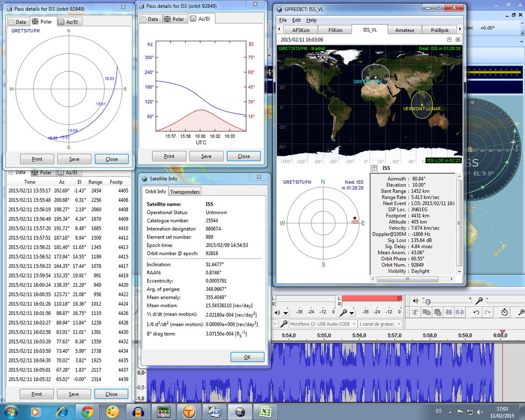Click the Windows Start button
The width and height of the screenshot is (525, 420).
[10, 412]
